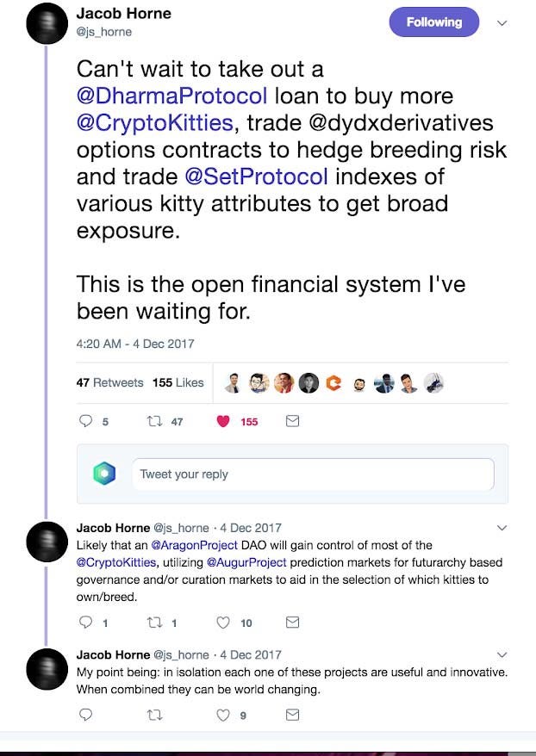Open the @DharmaProtocol mention link
536x756 pixels.
[x=171, y=96]
